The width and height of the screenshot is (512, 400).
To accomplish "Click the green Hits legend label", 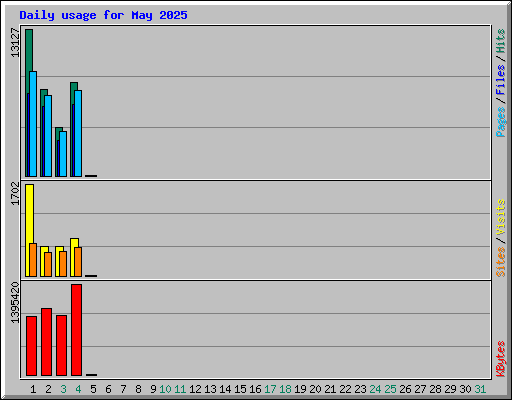I will (500, 41).
